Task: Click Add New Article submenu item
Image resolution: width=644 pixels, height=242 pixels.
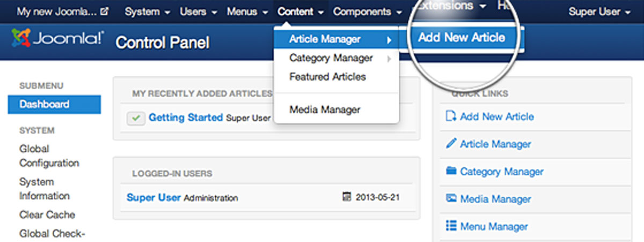Action: 462,38
